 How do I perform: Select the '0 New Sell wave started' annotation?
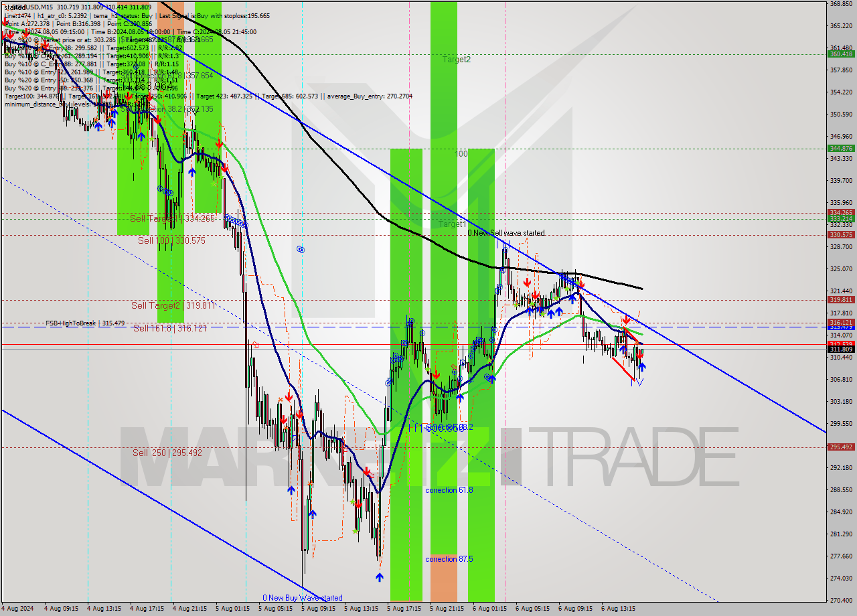coord(506,233)
